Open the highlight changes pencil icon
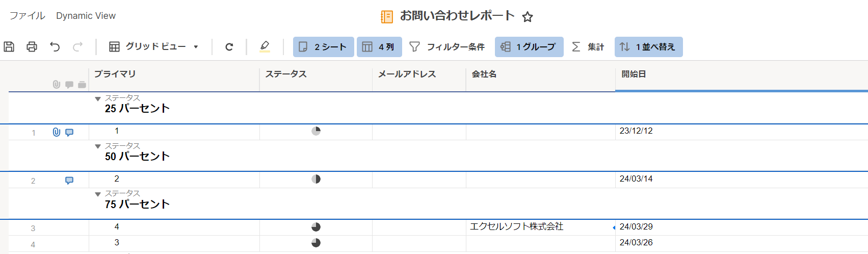The width and height of the screenshot is (868, 254). pos(265,46)
